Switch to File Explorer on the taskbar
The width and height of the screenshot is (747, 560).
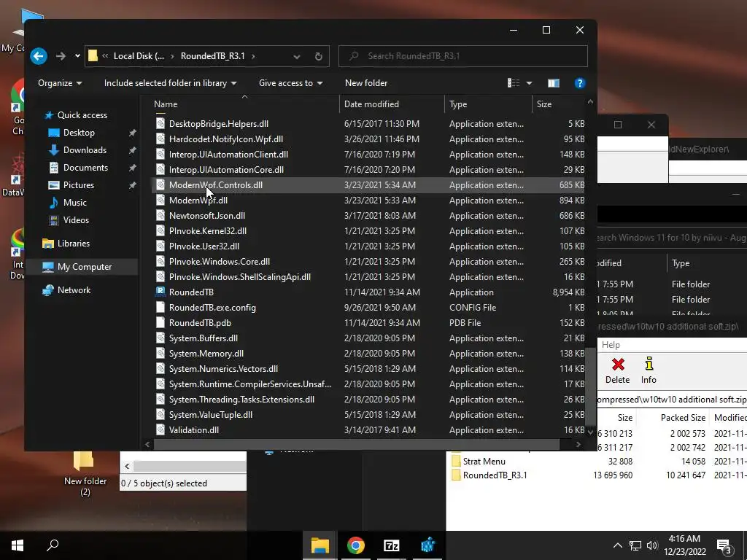click(x=320, y=545)
